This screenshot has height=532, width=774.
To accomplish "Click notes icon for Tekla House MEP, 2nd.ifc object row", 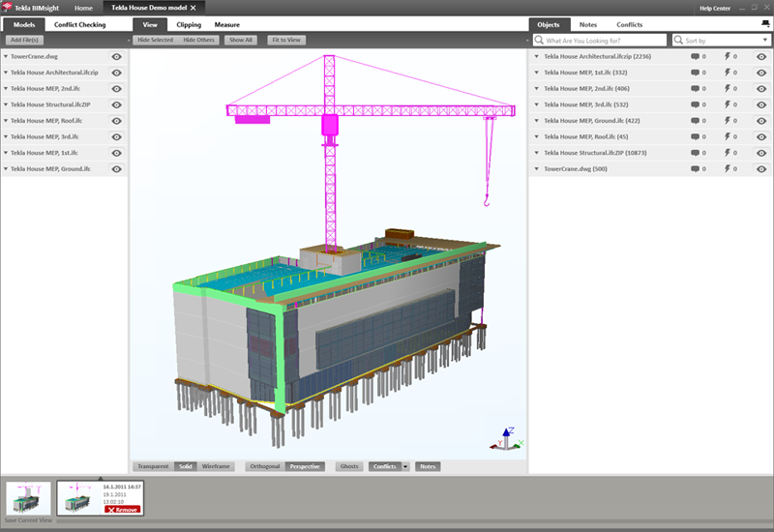I will click(695, 89).
